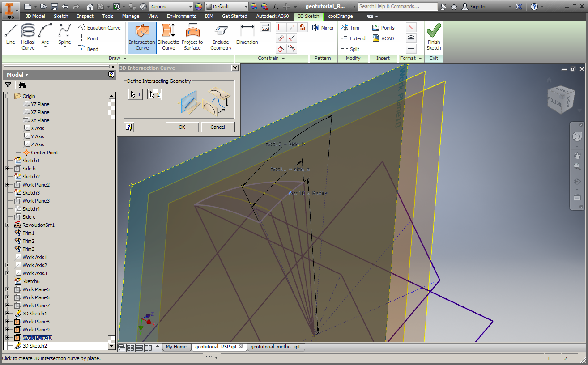
Task: Expand the Work Plane2 node
Action: [x=8, y=185]
